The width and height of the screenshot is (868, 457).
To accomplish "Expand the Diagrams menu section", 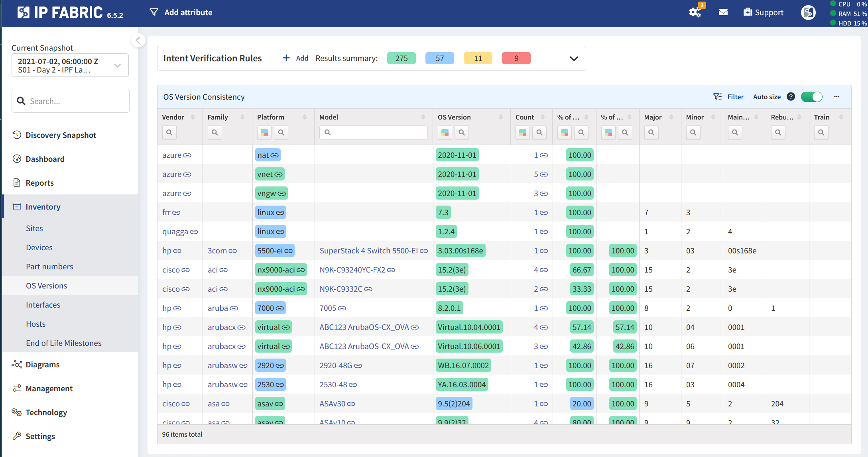I will click(42, 365).
